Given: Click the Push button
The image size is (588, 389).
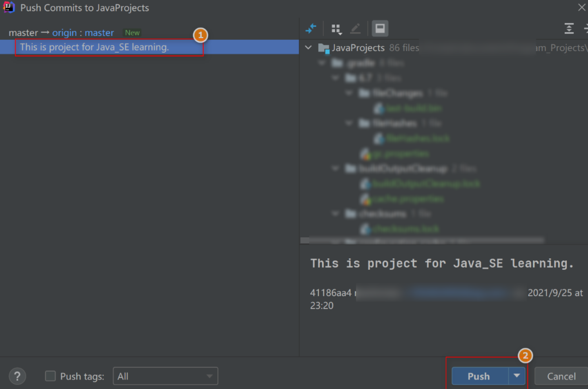Looking at the screenshot, I should (x=478, y=376).
